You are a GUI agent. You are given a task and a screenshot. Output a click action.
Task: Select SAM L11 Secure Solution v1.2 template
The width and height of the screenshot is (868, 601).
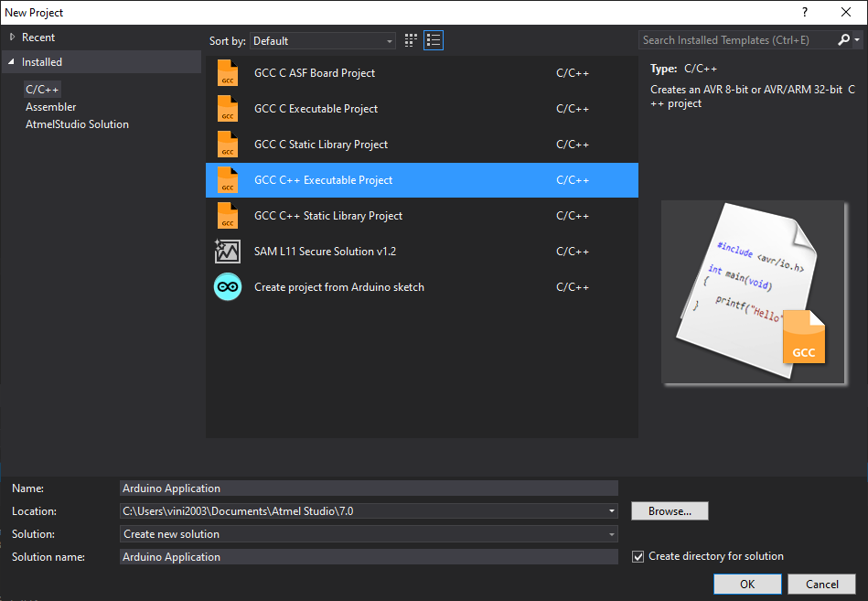click(422, 252)
